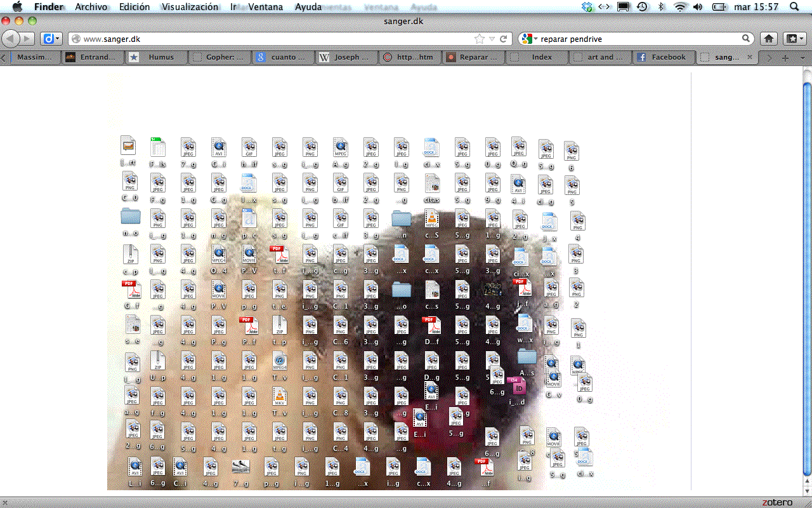Click the reload page icon in address bar

[503, 39]
